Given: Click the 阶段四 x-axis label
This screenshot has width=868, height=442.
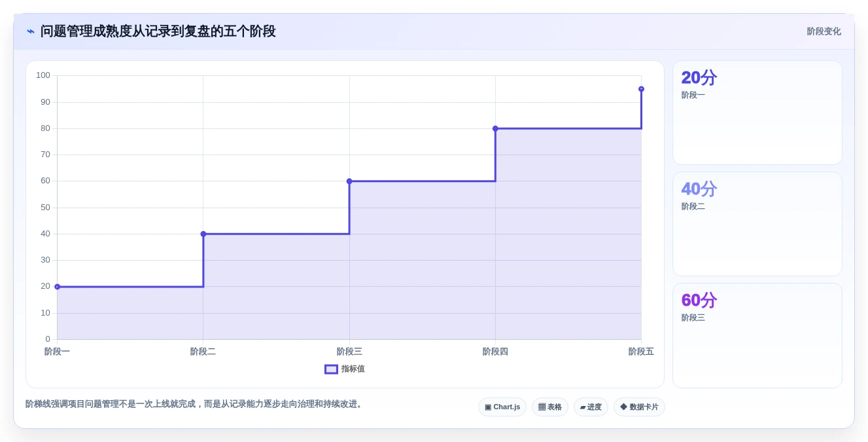Looking at the screenshot, I should click(x=495, y=352).
